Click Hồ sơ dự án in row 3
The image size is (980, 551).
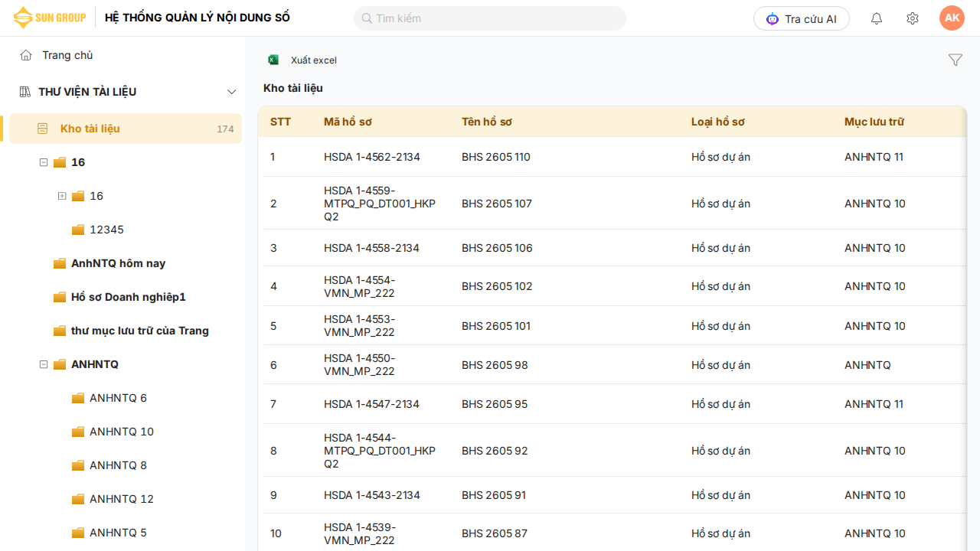720,248
